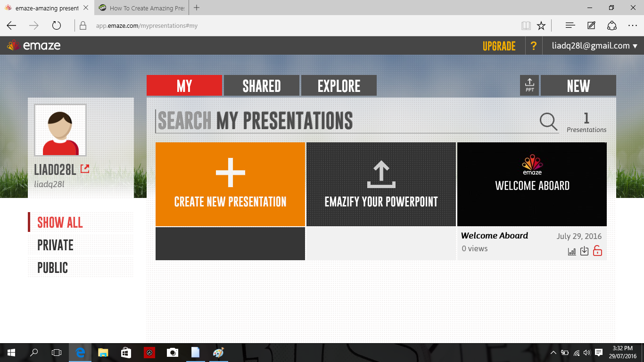Click the orange plus sign icon
Screen dimensions: 644x362
(x=231, y=173)
